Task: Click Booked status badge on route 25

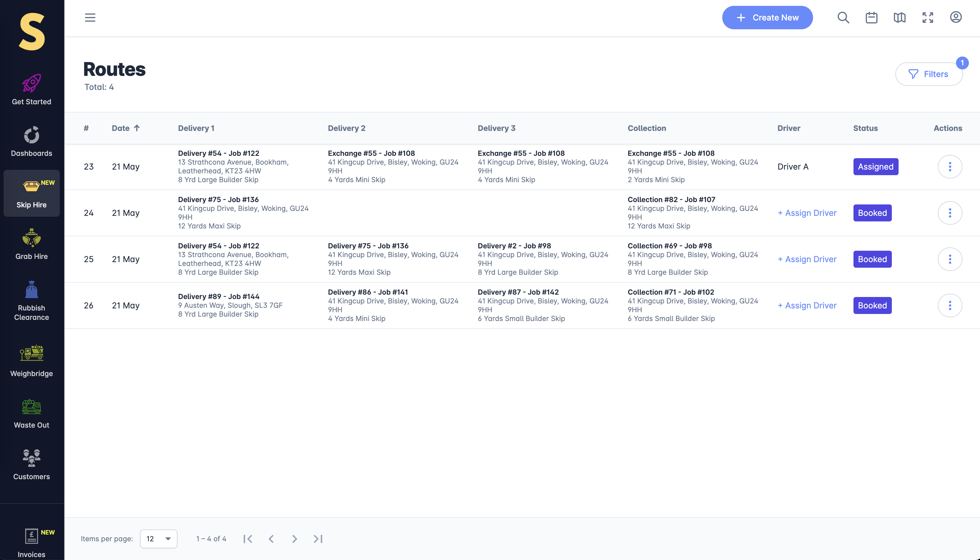Action: tap(872, 259)
